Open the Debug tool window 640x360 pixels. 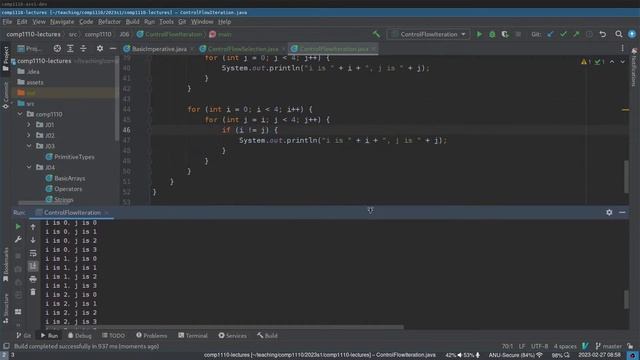[80, 336]
